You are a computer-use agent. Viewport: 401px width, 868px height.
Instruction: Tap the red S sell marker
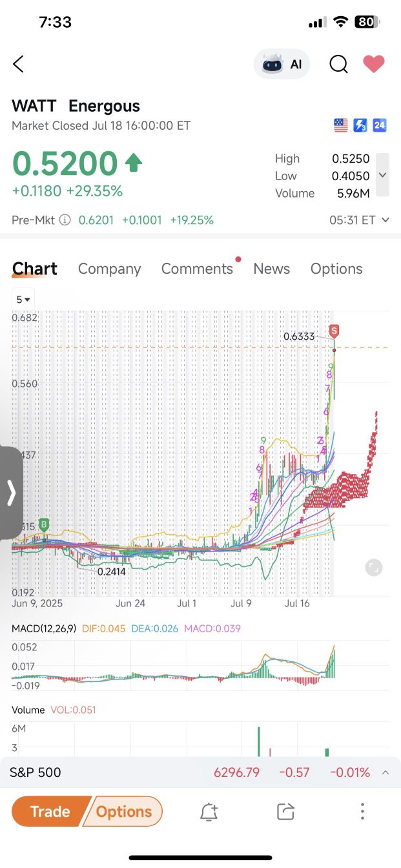tap(334, 331)
